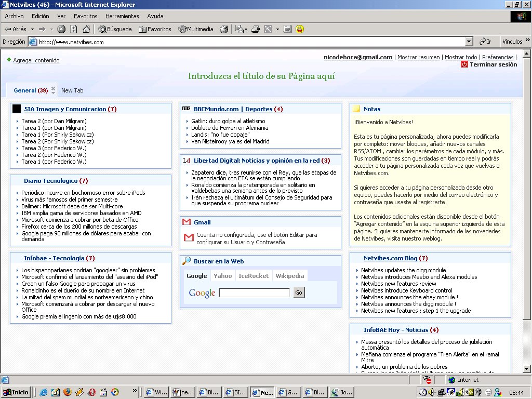Select the Wikipedia search tab
The height and width of the screenshot is (399, 532).
click(290, 276)
